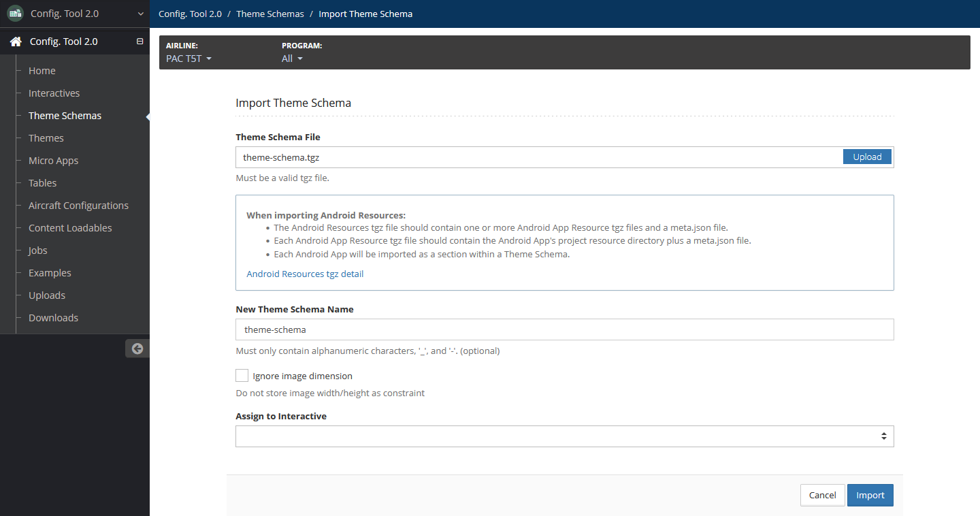
Task: Click the Config. Tool 2.0 breadcrumb
Action: click(x=190, y=14)
